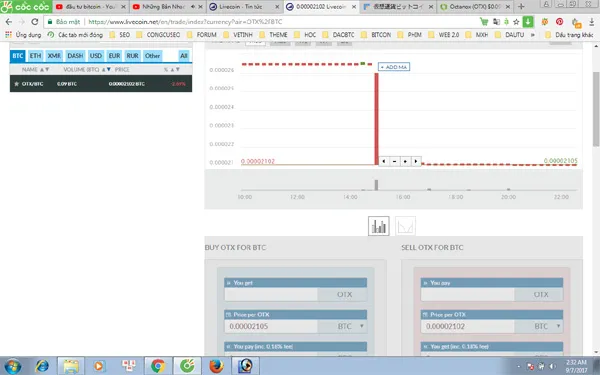
Task: Sort pairs by percent change arrows
Action: tap(175, 70)
